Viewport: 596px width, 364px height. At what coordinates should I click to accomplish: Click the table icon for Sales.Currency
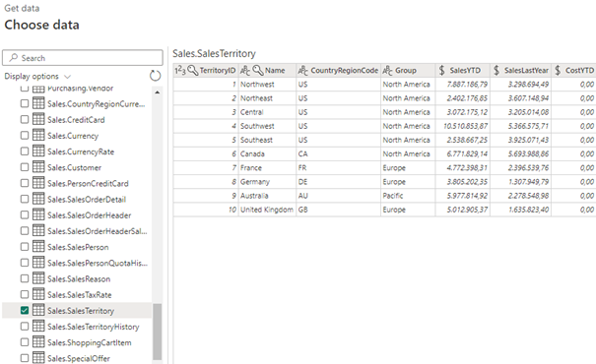click(x=38, y=135)
